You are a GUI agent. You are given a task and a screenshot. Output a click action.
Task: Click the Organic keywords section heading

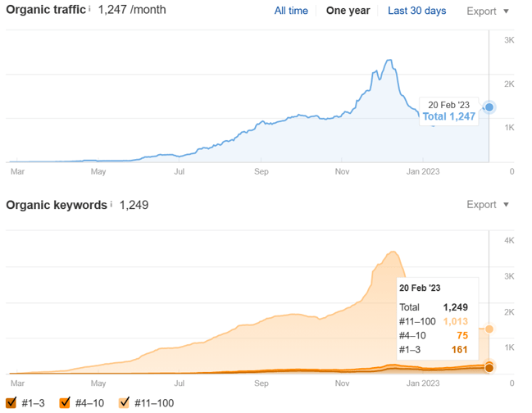click(56, 205)
